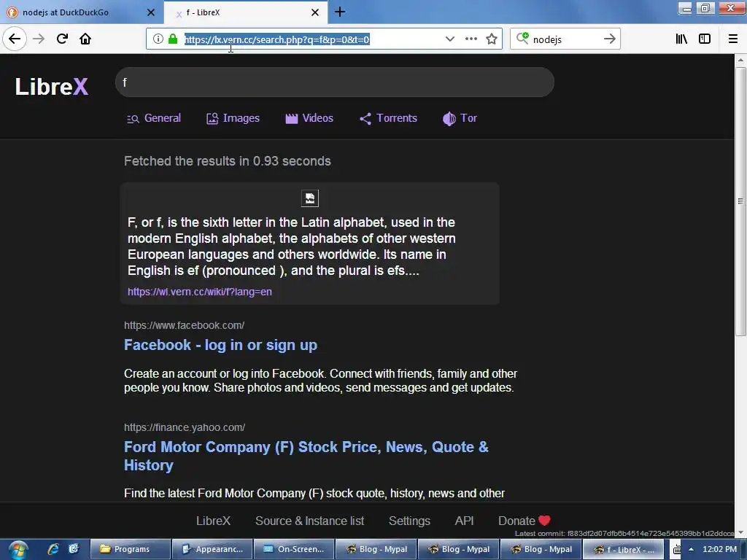Open Source & Instance list footer link
The width and height of the screenshot is (747, 560).
click(x=309, y=521)
